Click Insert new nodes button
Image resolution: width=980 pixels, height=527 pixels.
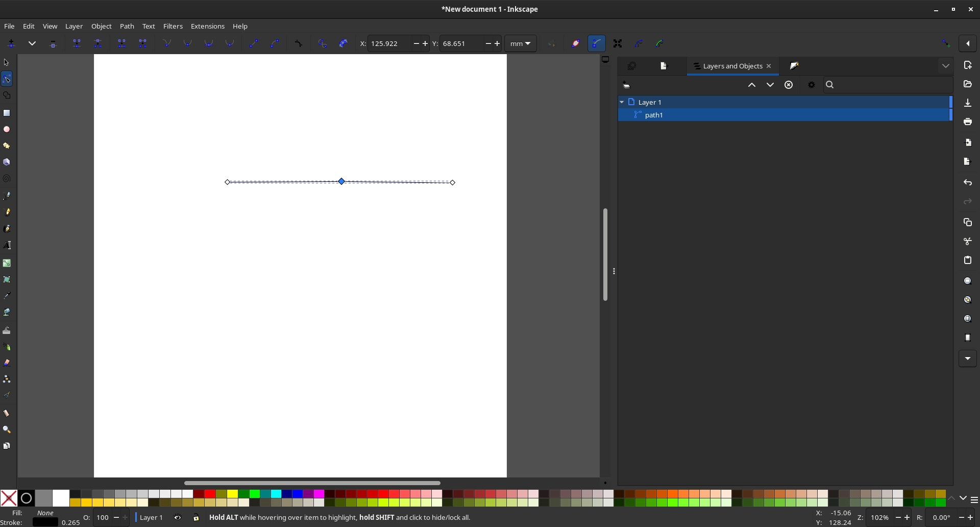pos(11,43)
